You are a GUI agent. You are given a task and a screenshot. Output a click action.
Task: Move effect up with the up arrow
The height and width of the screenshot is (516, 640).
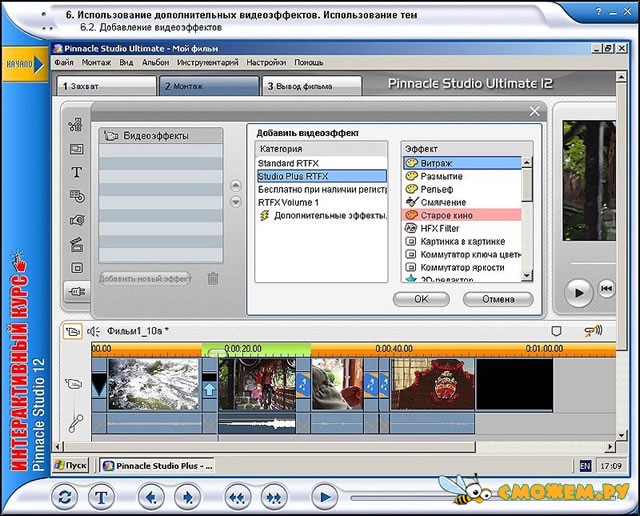point(236,186)
